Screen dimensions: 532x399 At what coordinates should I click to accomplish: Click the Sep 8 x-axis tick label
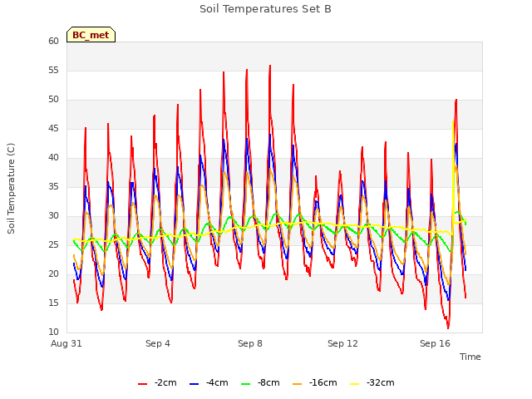pyautogui.click(x=250, y=343)
